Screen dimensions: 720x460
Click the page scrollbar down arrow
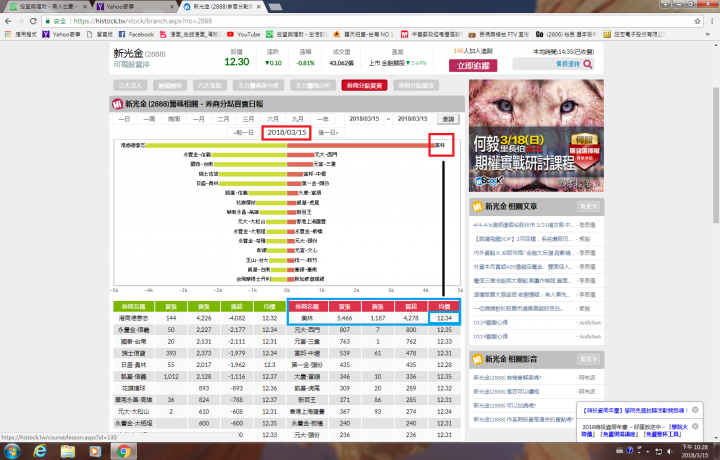[x=715, y=438]
